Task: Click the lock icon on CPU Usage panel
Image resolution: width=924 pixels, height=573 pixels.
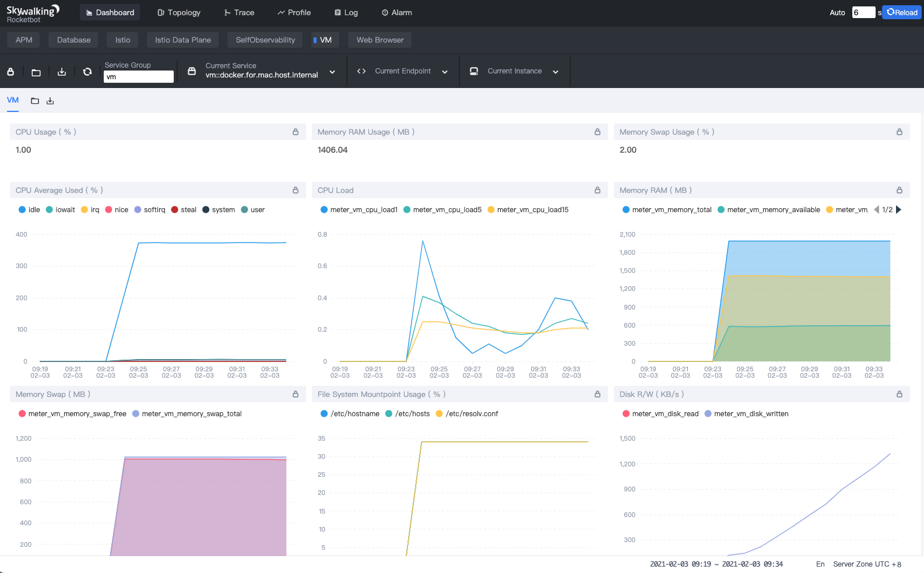Action: (x=296, y=132)
